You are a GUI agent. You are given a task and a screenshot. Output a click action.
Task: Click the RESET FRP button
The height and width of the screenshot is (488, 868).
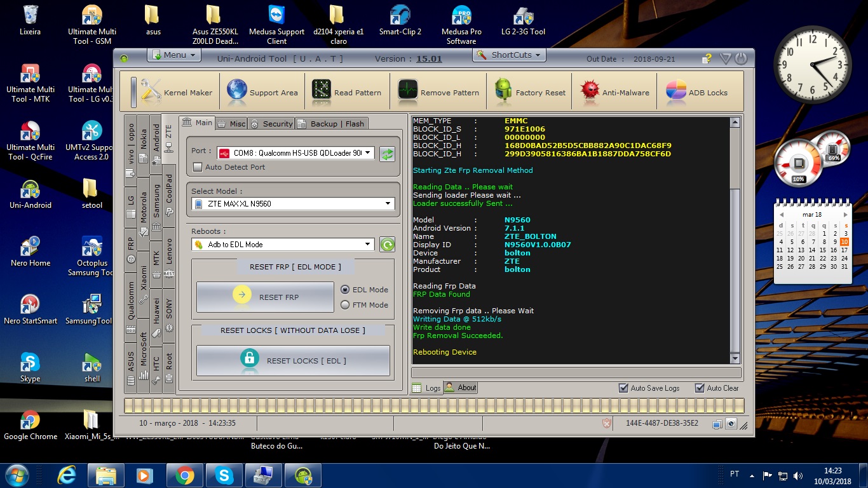click(265, 297)
